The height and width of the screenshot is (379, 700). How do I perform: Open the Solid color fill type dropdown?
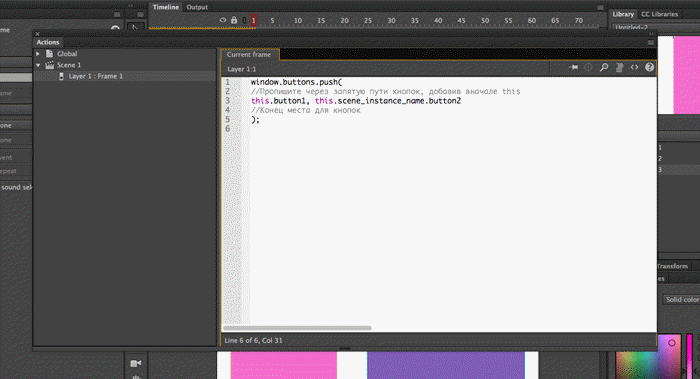[682, 300]
